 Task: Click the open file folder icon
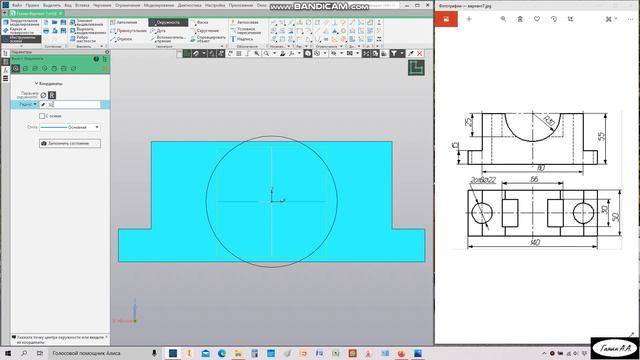pyautogui.click(x=55, y=22)
